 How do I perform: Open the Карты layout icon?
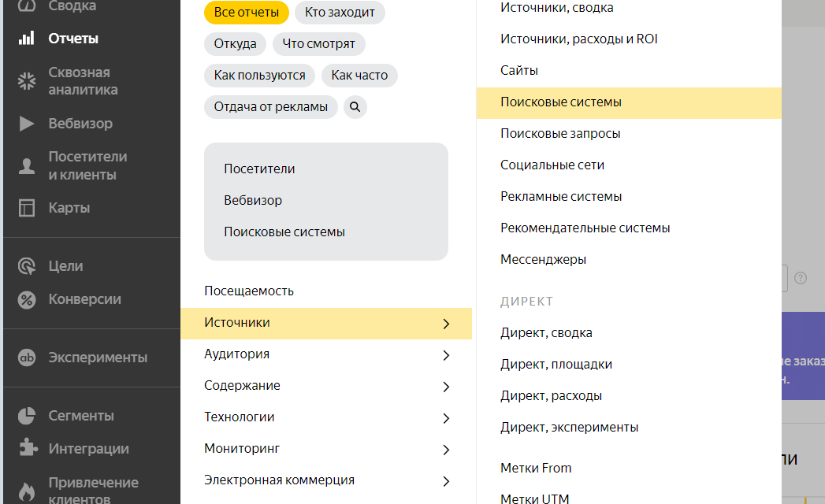pyautogui.click(x=27, y=208)
